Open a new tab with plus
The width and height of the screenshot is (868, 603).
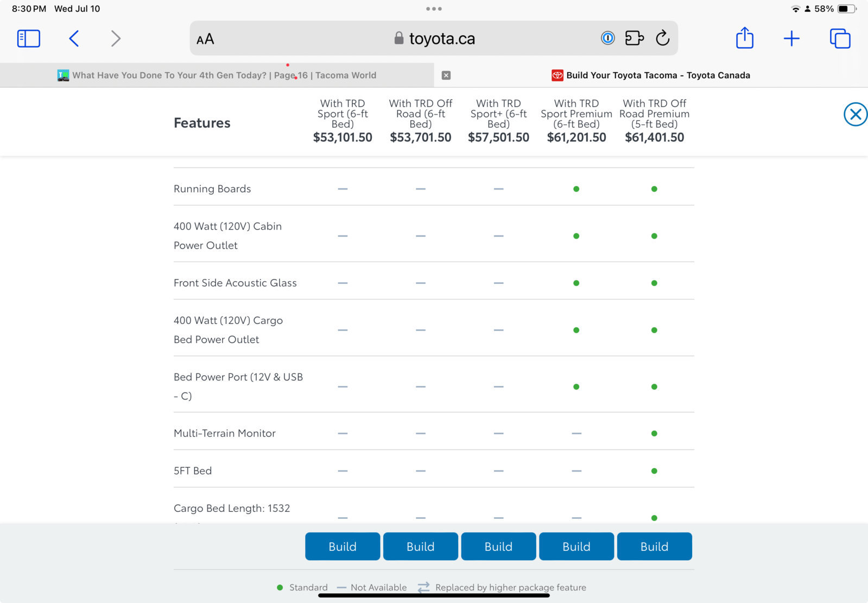791,39
